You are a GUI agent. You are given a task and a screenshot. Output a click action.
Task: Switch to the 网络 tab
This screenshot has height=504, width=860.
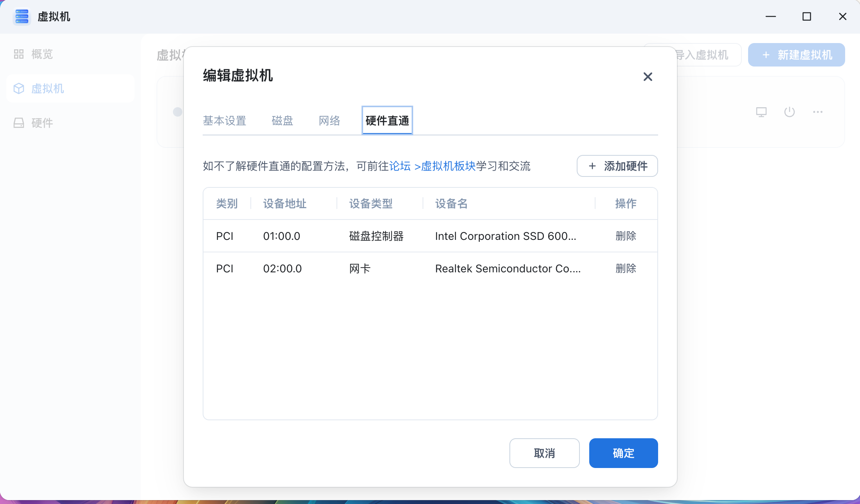click(x=329, y=121)
